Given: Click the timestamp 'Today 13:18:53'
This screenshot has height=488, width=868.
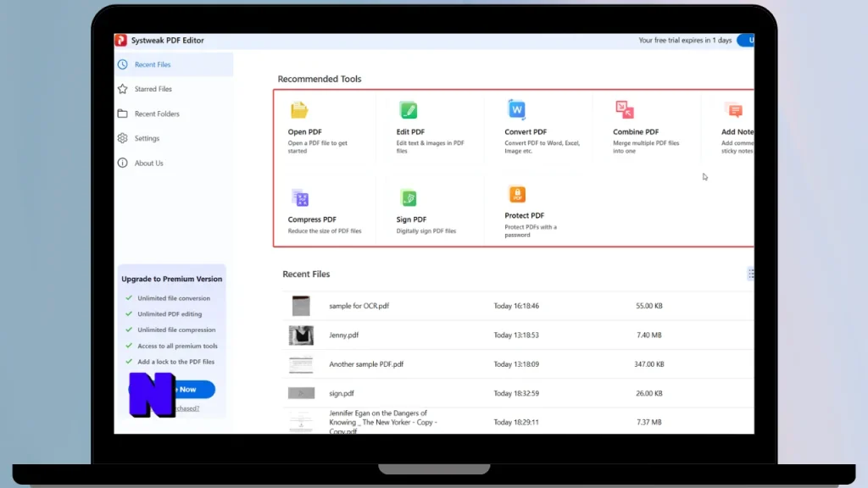Looking at the screenshot, I should 516,335.
